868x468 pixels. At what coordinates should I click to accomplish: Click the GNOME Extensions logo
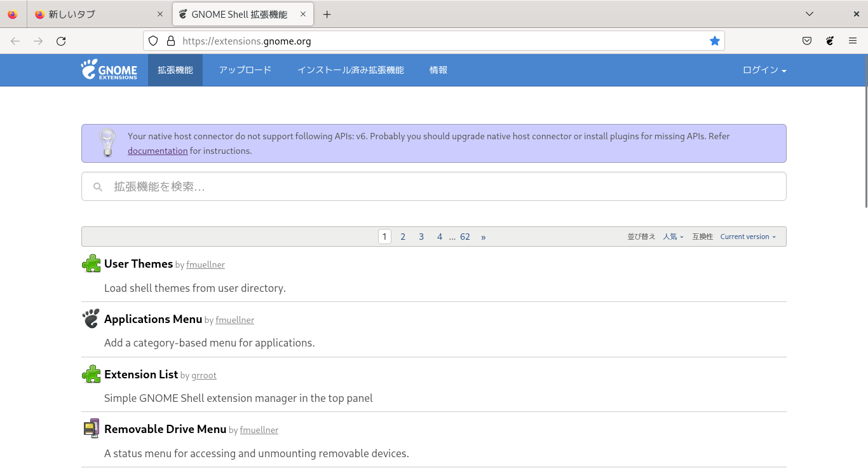pyautogui.click(x=109, y=69)
